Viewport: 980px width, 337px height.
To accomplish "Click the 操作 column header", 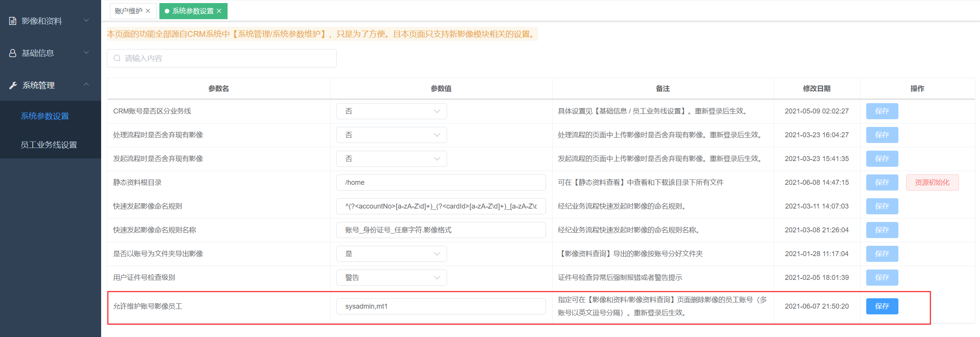I will pyautogui.click(x=918, y=89).
